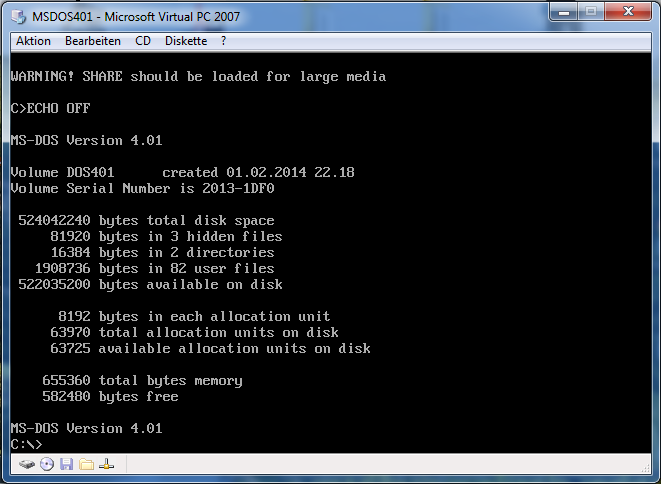This screenshot has width=661, height=484.
Task: Click the hard disk status icon
Action: coord(27,465)
